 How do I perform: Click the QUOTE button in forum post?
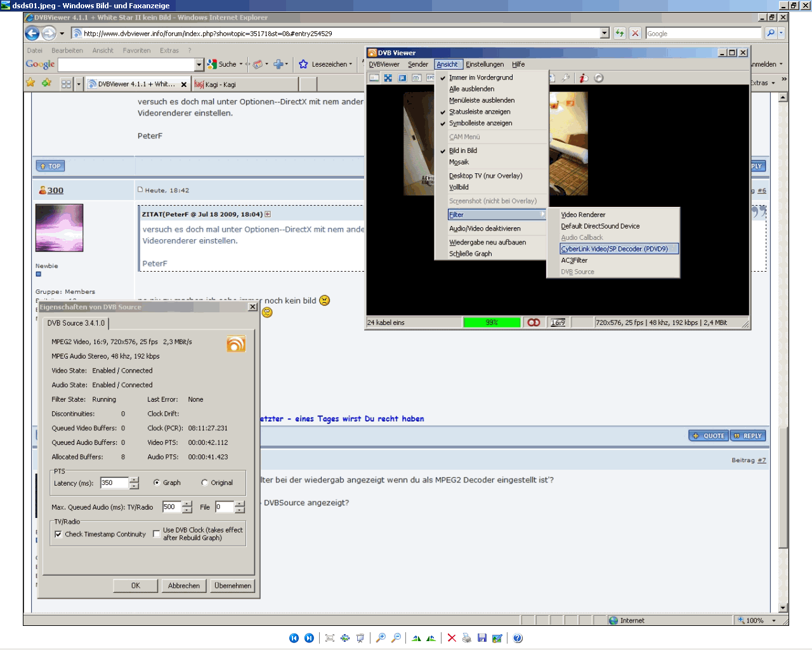tap(709, 436)
